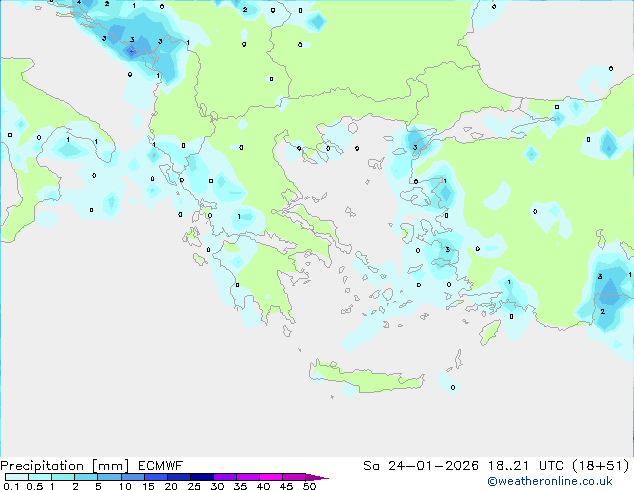The width and height of the screenshot is (634, 490).
Task: Click the island of Rhodes
Action: click(489, 331)
